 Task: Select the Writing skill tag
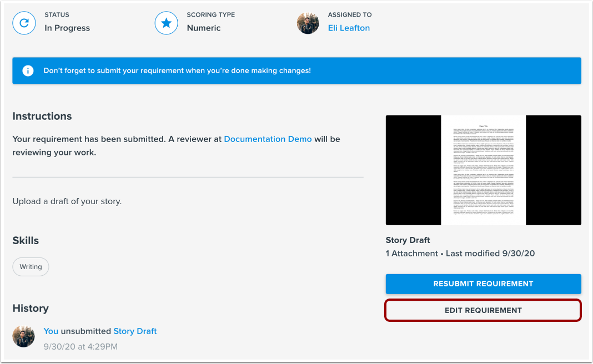tap(31, 266)
